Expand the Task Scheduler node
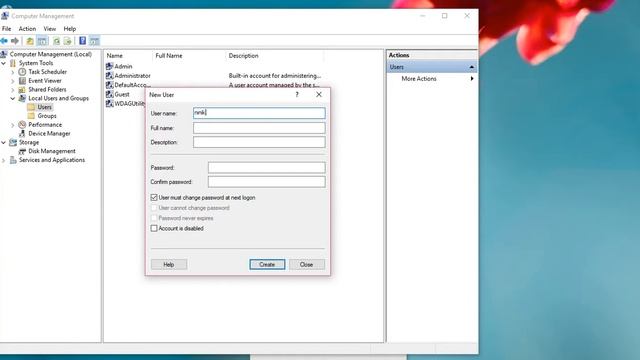Image resolution: width=640 pixels, height=360 pixels. point(13,72)
